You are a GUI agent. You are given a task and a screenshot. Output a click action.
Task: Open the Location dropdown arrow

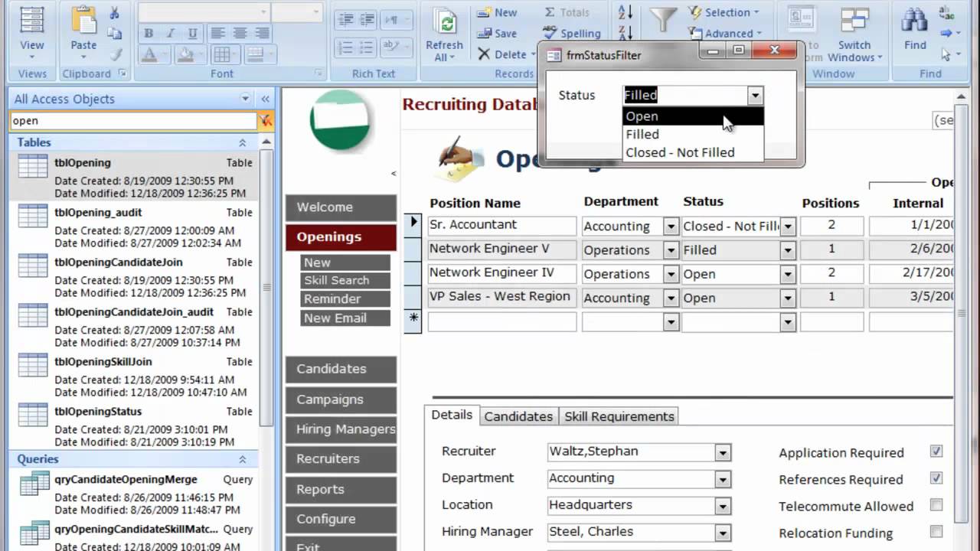[x=723, y=506]
